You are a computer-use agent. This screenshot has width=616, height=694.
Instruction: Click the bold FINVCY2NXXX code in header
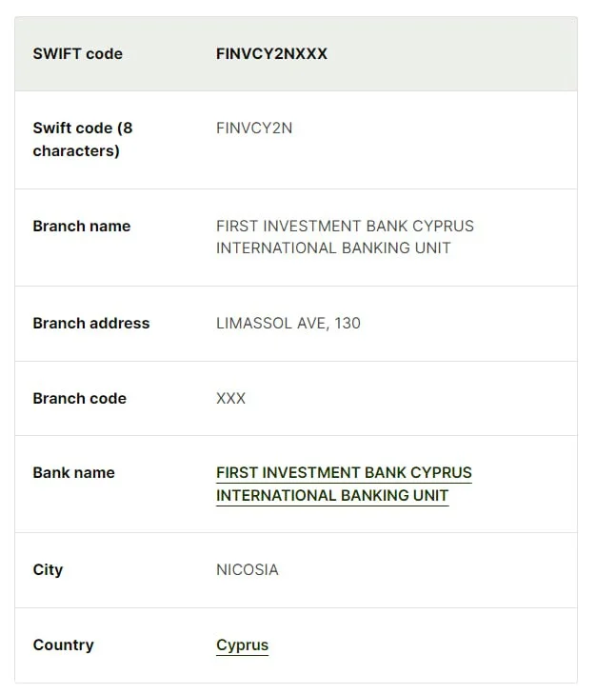tap(271, 53)
